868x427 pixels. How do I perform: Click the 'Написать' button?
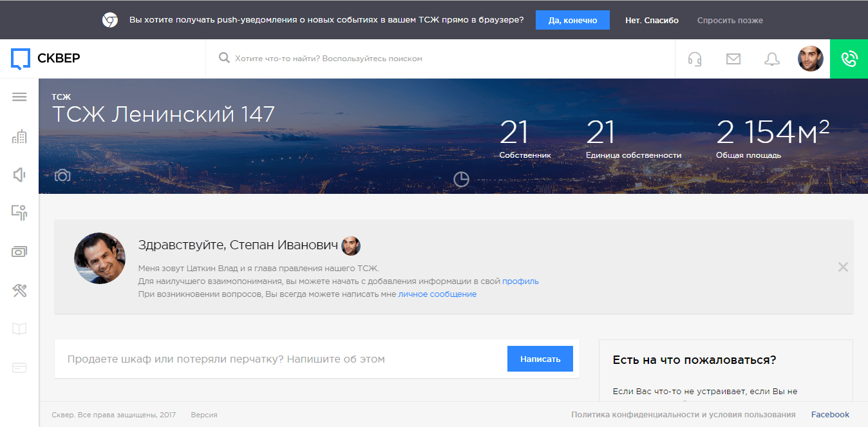(540, 359)
